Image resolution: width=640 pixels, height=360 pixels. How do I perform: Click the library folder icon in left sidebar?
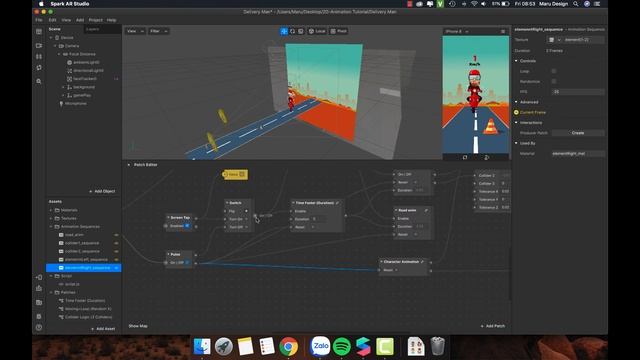39,302
